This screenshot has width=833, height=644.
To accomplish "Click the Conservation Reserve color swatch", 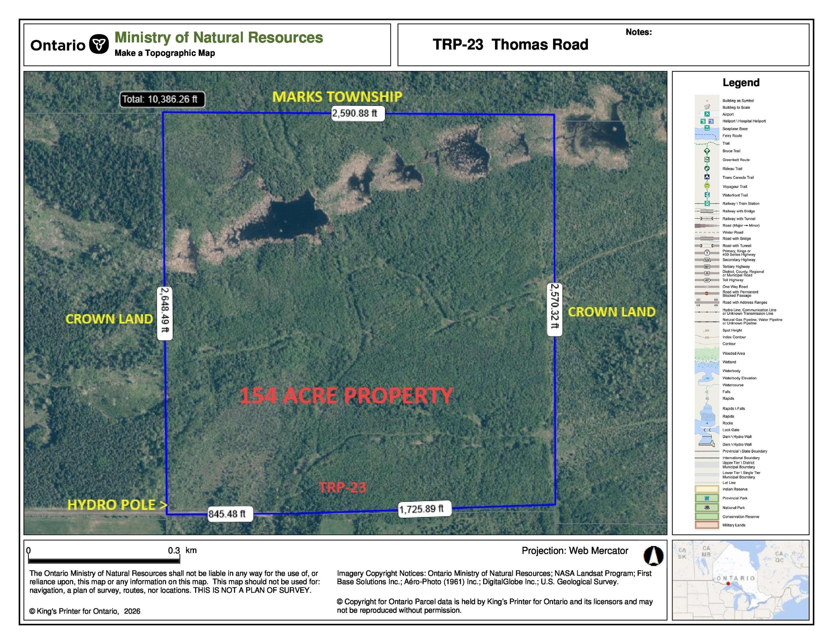I will 707,517.
